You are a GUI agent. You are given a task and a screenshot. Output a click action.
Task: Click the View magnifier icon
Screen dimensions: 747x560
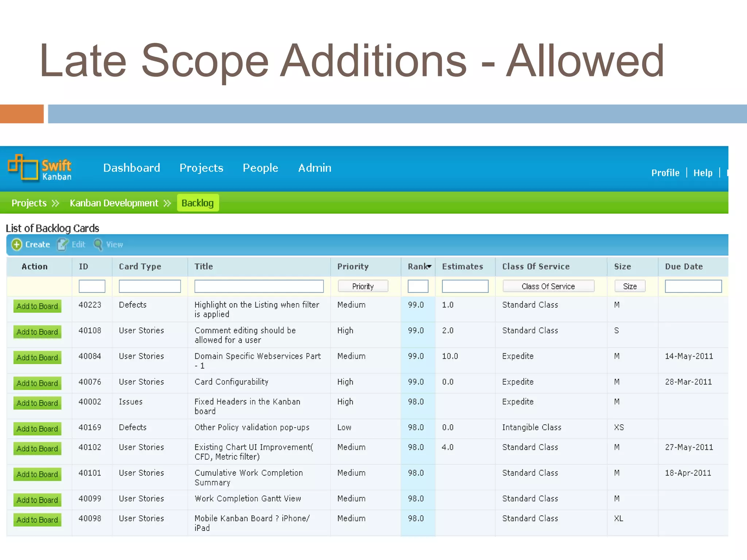(98, 245)
